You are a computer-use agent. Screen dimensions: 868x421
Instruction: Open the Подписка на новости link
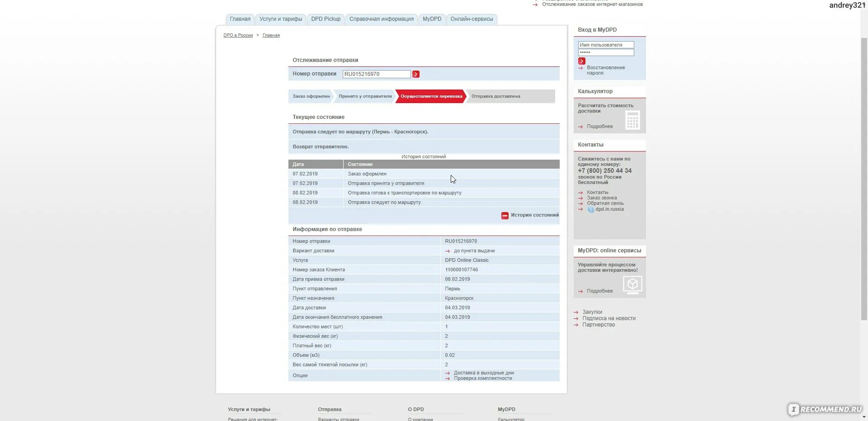tap(609, 318)
